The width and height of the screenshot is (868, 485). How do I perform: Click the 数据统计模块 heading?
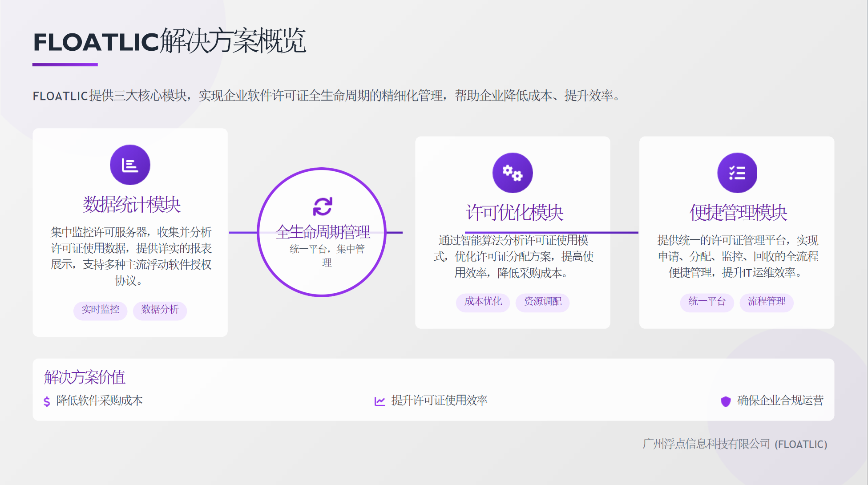pyautogui.click(x=131, y=205)
